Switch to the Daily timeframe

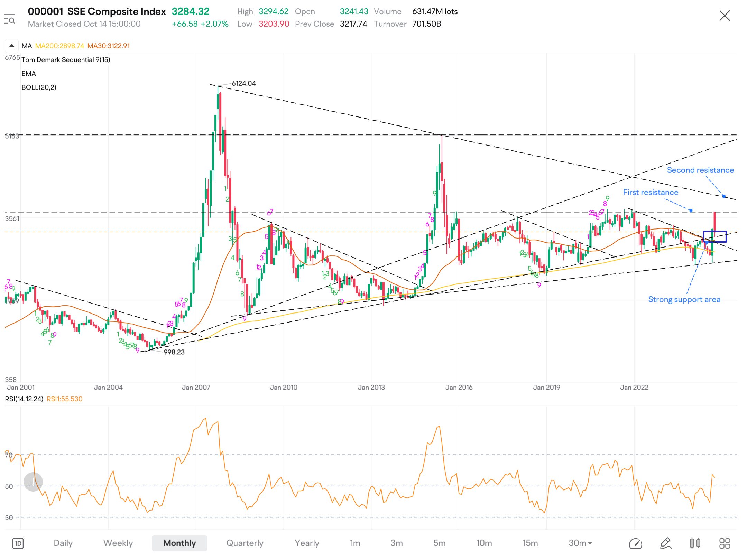pos(63,543)
